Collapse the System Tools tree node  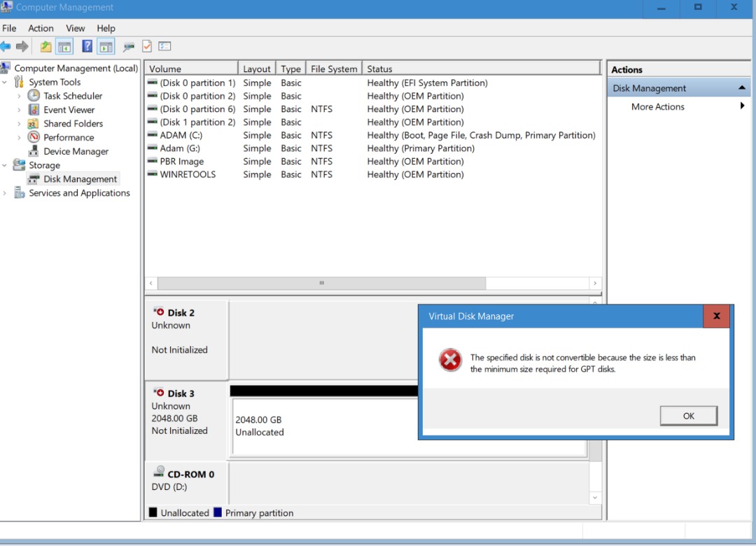[x=5, y=82]
